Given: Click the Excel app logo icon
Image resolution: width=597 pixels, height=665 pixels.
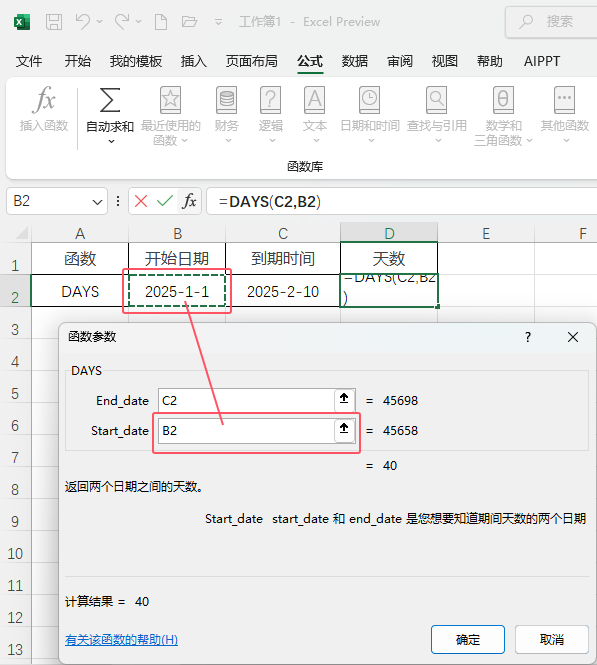Looking at the screenshot, I should coord(22,22).
